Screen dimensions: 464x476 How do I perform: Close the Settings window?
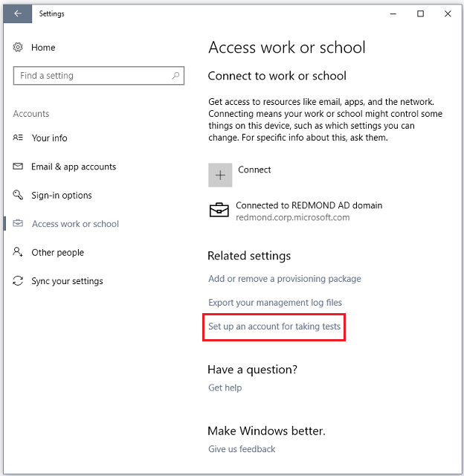(448, 13)
